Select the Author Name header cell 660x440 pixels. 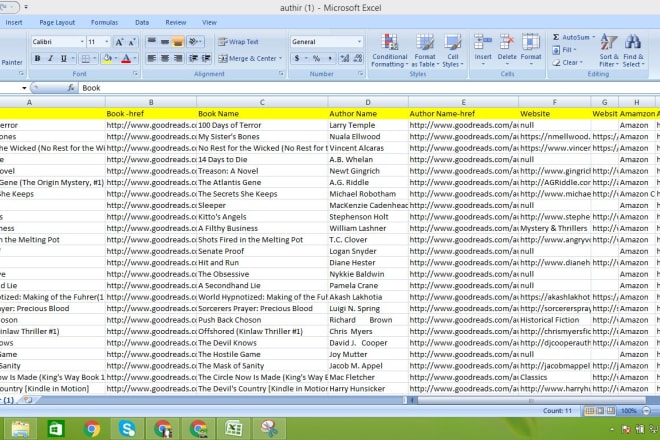[368, 114]
